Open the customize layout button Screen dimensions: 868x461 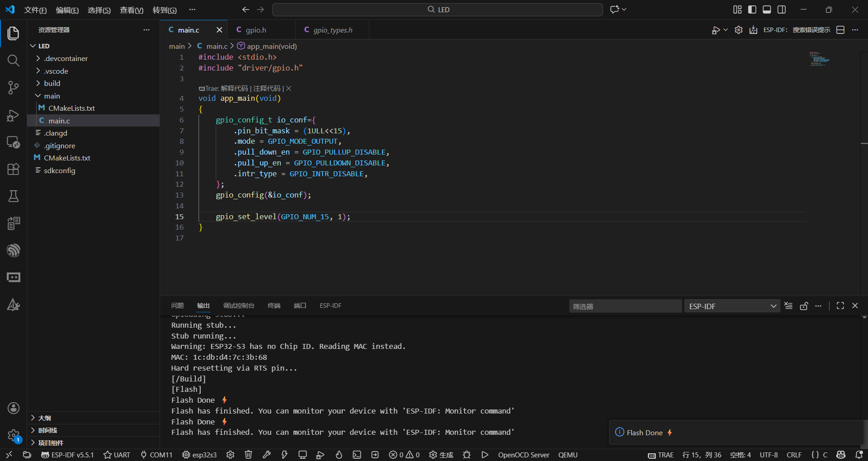click(737, 9)
